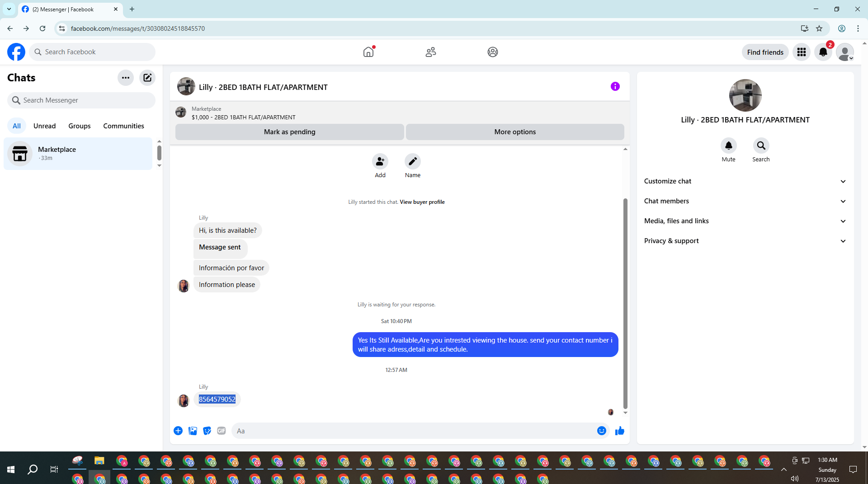
Task: Click the chat list scrollbar
Action: pos(159,153)
